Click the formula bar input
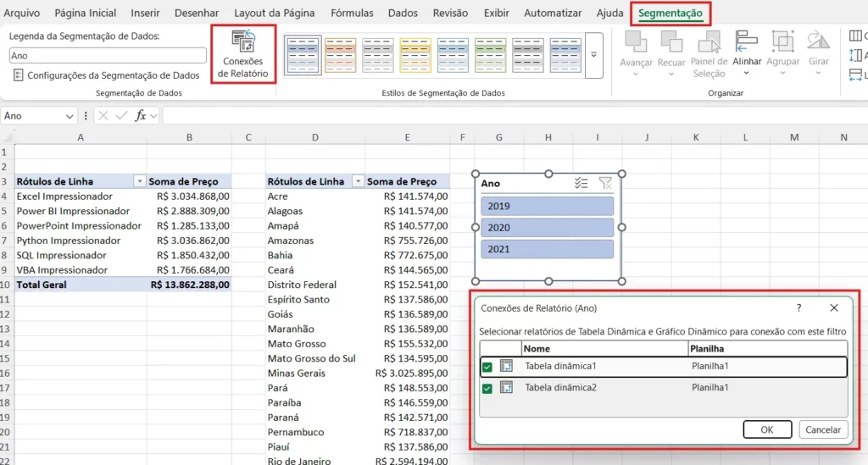Screen dimensions: 868x465 click(515, 115)
